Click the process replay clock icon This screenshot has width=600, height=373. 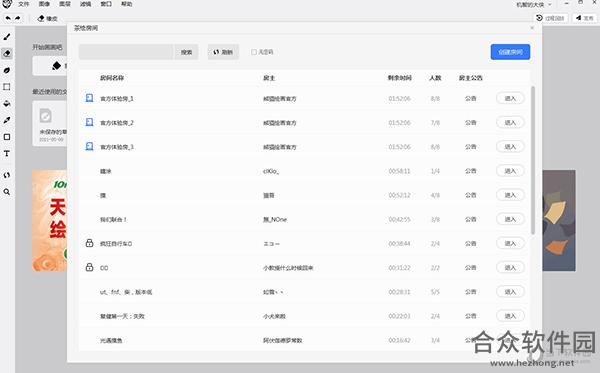(x=540, y=18)
